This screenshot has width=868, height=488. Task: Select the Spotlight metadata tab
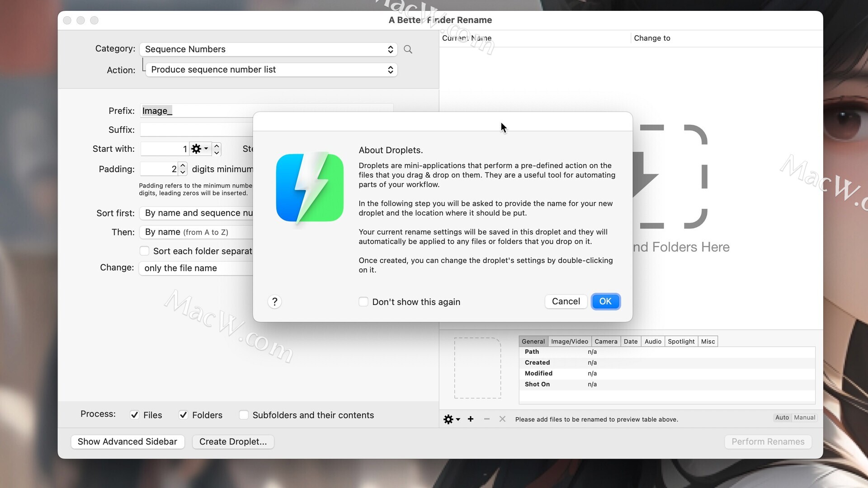pos(681,342)
